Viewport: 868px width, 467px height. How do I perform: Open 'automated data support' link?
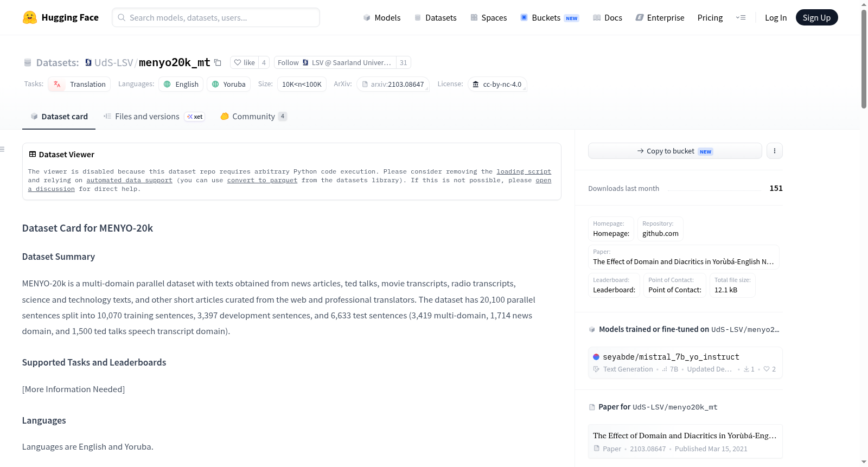pos(129,180)
